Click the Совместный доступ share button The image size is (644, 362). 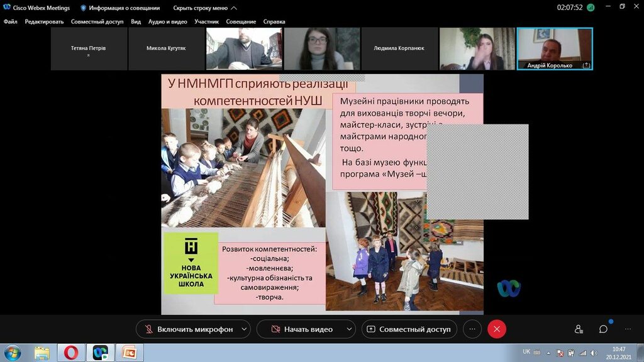(x=409, y=329)
